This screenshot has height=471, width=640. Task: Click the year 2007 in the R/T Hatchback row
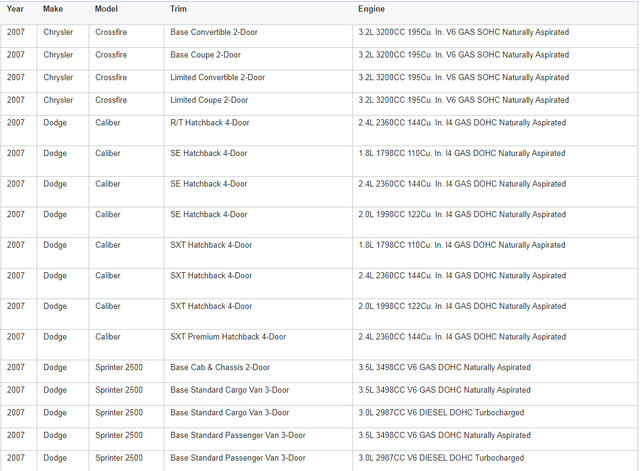16,123
